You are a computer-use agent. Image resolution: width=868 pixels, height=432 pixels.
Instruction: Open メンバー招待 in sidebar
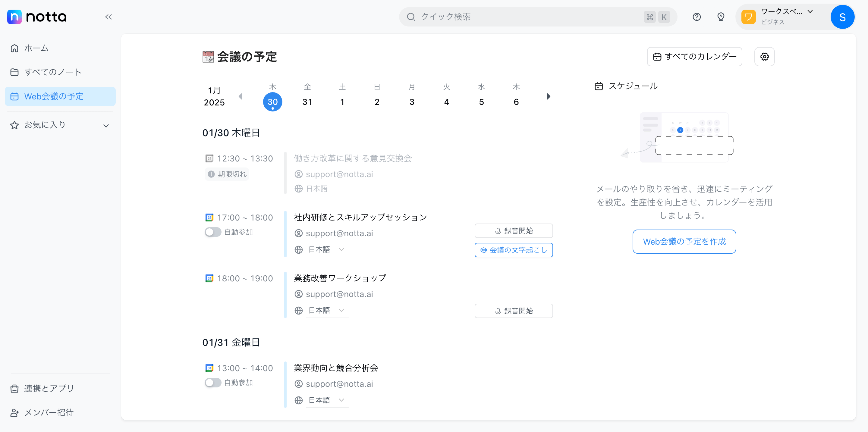tap(60, 412)
